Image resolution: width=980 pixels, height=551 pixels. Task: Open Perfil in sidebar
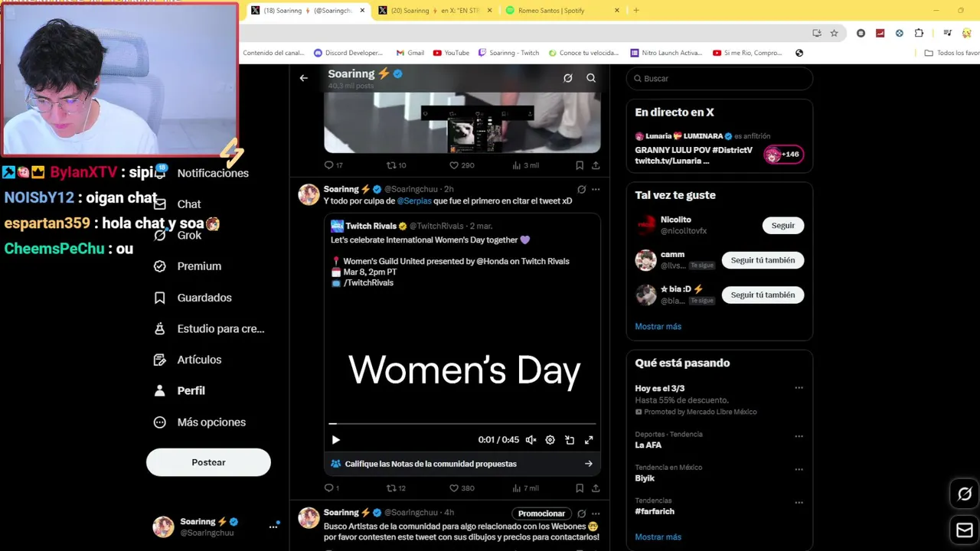(179, 391)
